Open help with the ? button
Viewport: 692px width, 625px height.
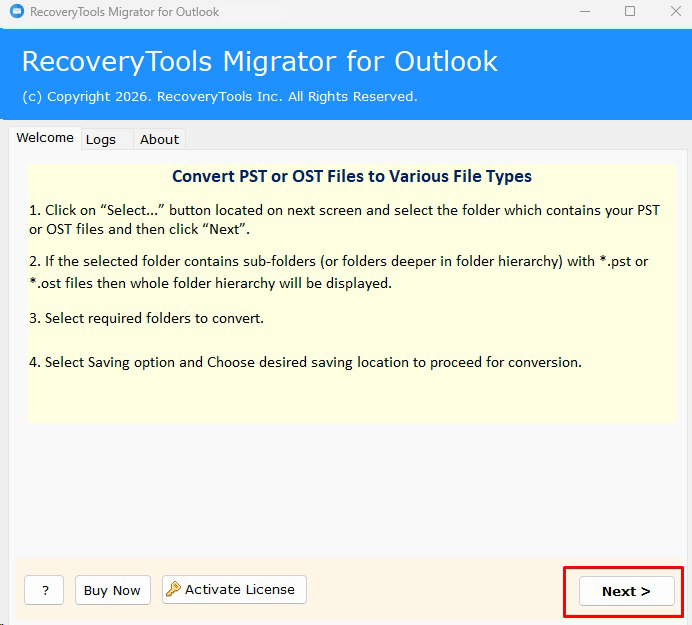coord(44,590)
